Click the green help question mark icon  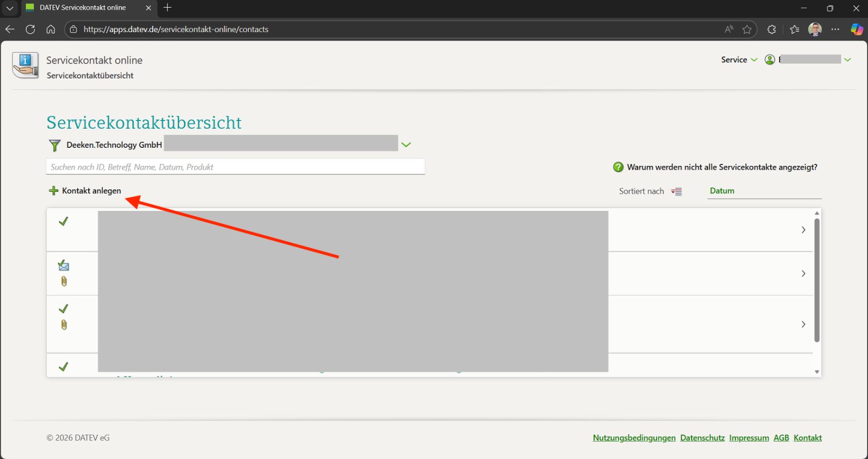618,167
